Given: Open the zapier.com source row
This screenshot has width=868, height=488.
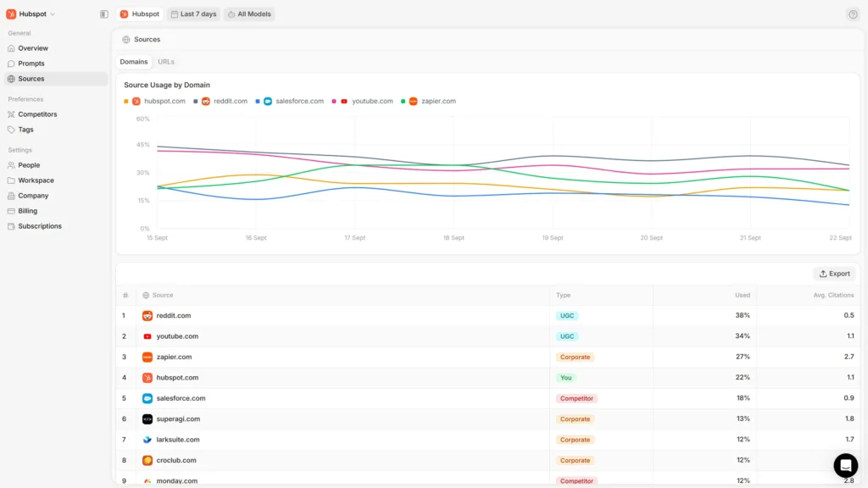Looking at the screenshot, I should point(487,357).
